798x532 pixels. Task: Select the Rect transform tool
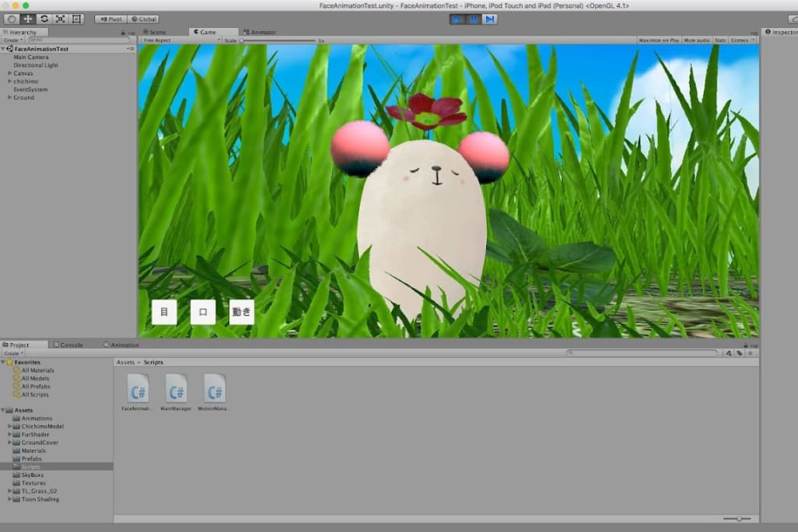point(76,19)
